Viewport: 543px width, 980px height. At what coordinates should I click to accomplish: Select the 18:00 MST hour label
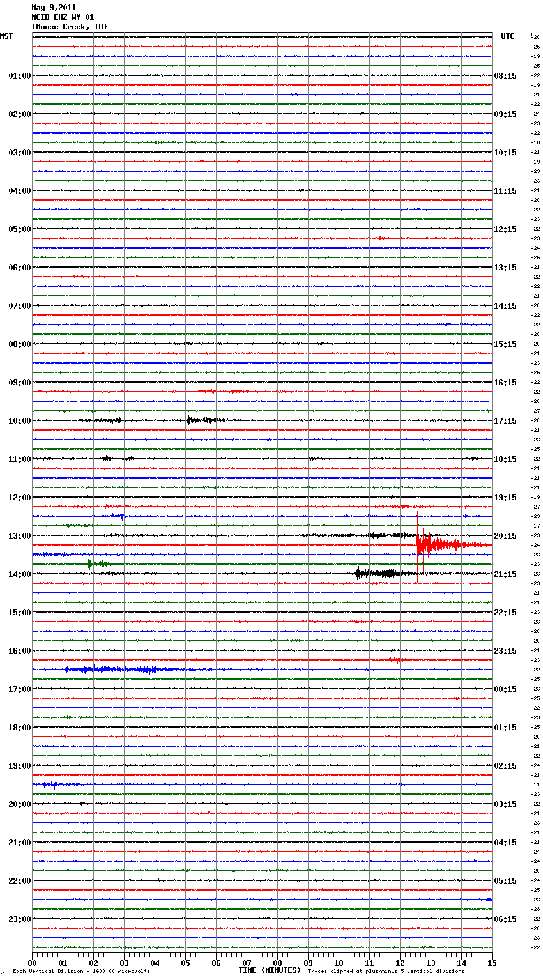[x=20, y=727]
